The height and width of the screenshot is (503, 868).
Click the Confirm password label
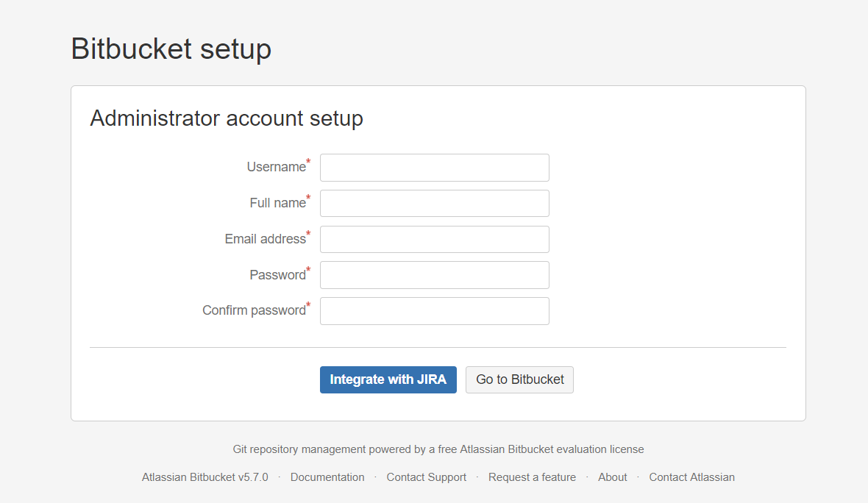coord(254,310)
